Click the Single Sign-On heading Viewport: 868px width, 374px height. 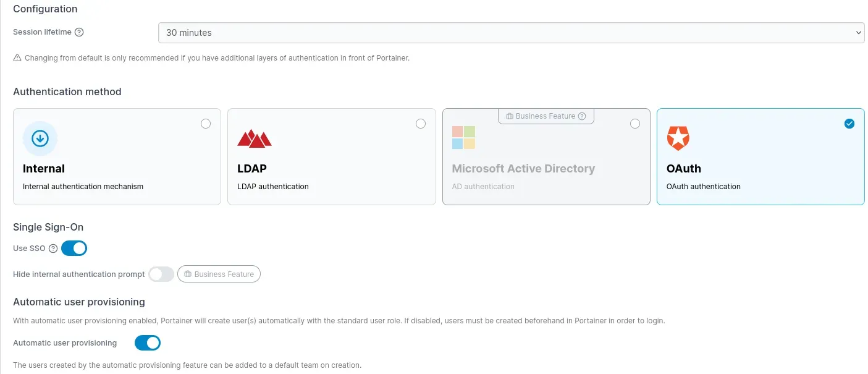coord(48,227)
